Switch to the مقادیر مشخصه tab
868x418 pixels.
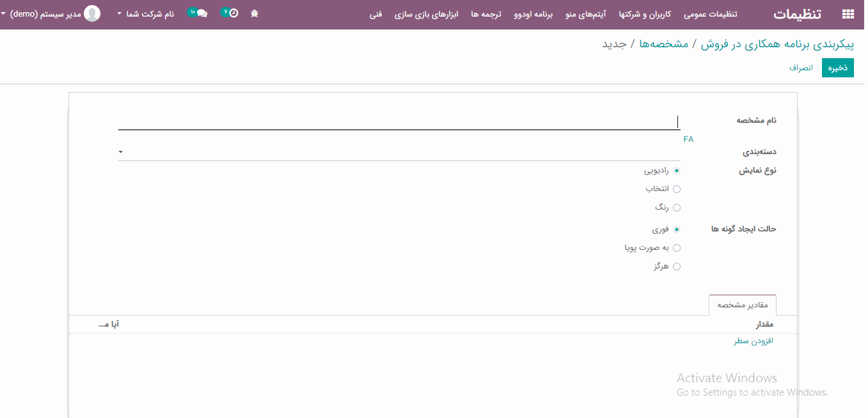(x=743, y=305)
